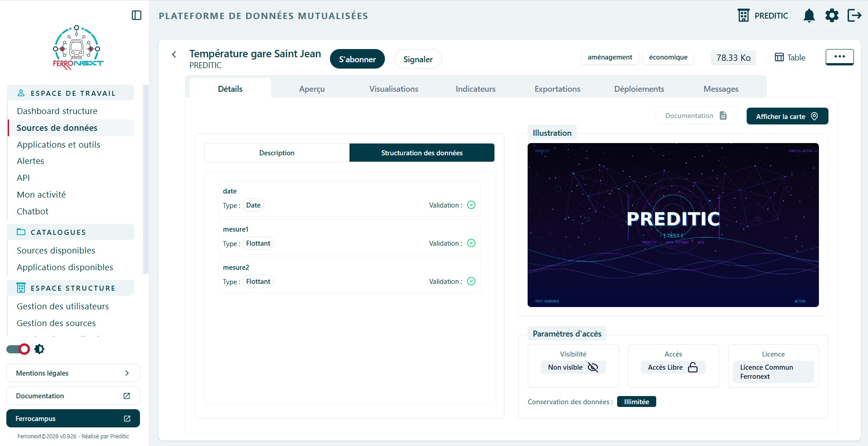
Task: Click the Flottant type chip for mesure2
Action: pyautogui.click(x=258, y=282)
